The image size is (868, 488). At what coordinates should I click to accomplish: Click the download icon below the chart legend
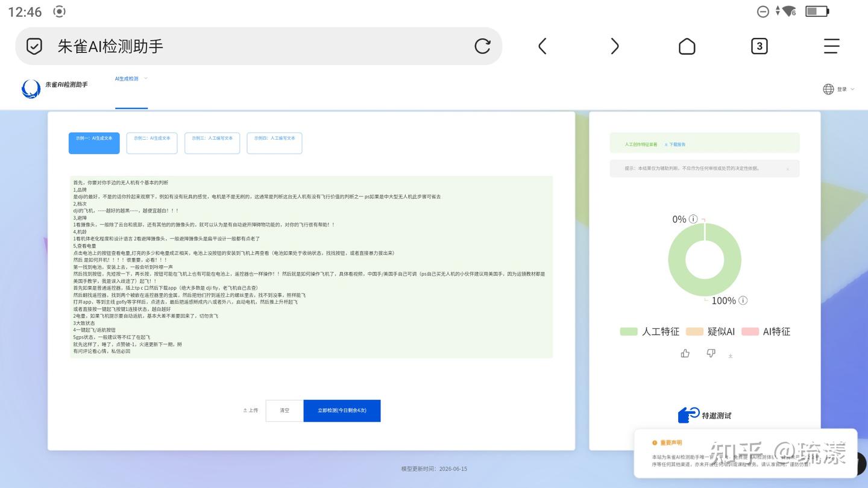731,356
